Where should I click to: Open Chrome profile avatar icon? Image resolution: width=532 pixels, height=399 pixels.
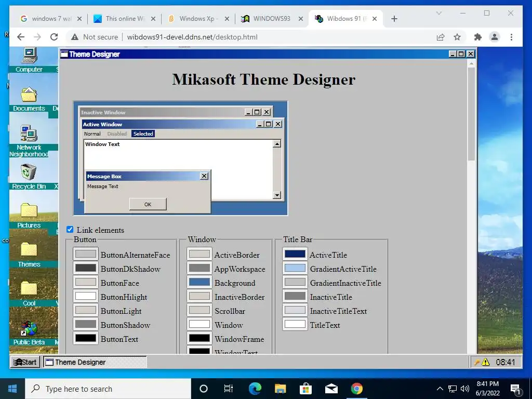point(495,37)
